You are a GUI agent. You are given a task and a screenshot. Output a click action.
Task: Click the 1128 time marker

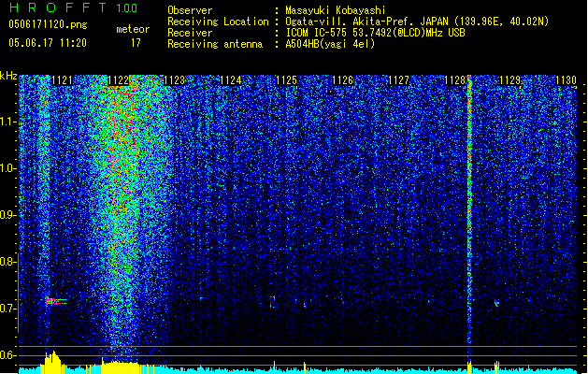(454, 80)
